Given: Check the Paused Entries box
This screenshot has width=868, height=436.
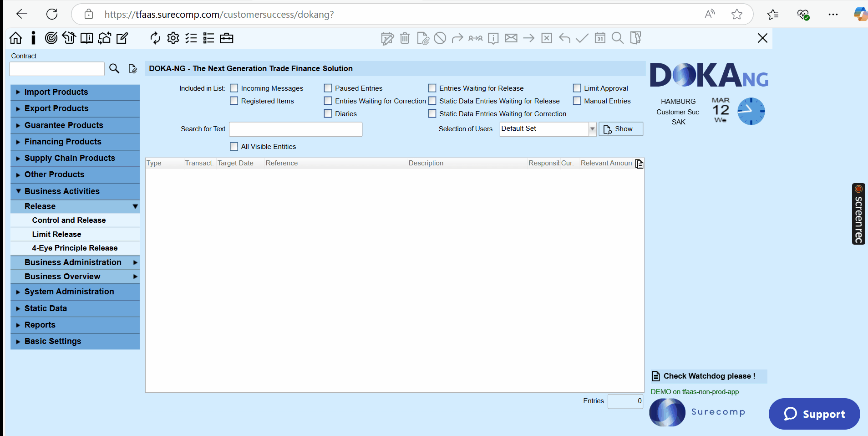Looking at the screenshot, I should [x=328, y=88].
